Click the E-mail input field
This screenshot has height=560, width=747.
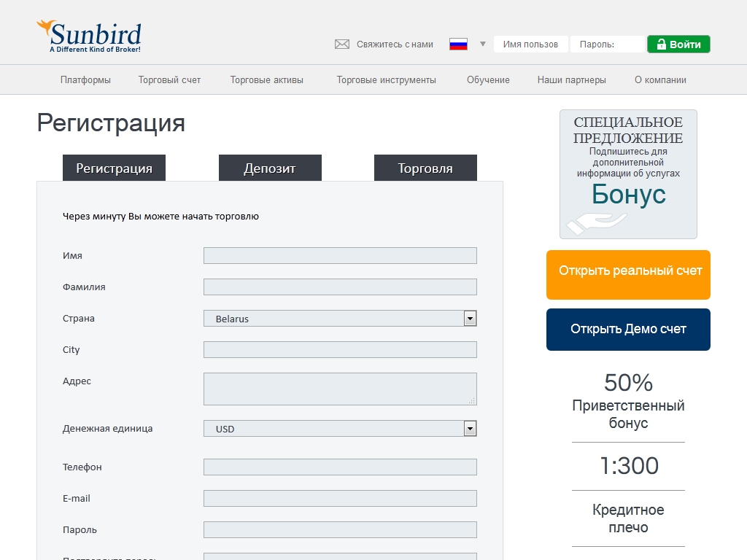340,499
